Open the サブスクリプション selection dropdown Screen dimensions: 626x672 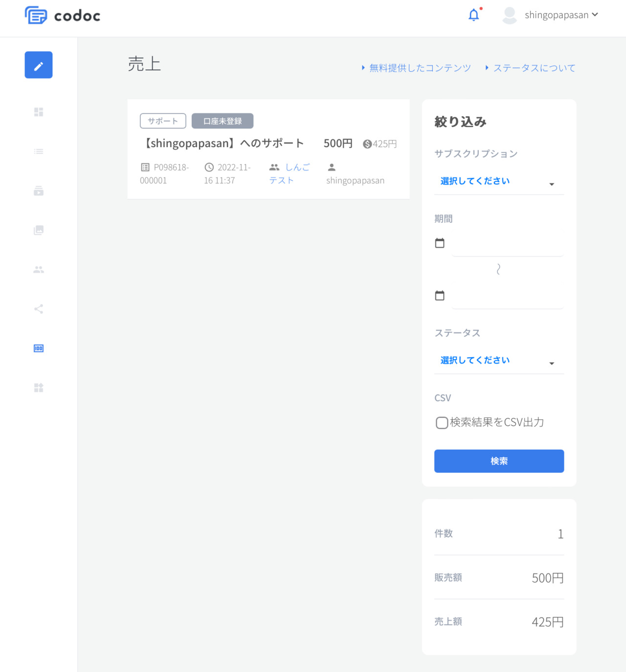coord(498,181)
